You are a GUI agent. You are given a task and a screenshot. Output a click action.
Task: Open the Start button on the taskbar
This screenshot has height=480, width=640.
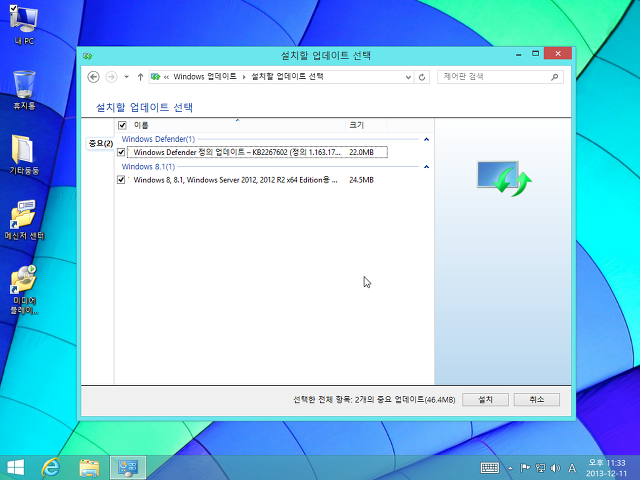pyautogui.click(x=16, y=467)
